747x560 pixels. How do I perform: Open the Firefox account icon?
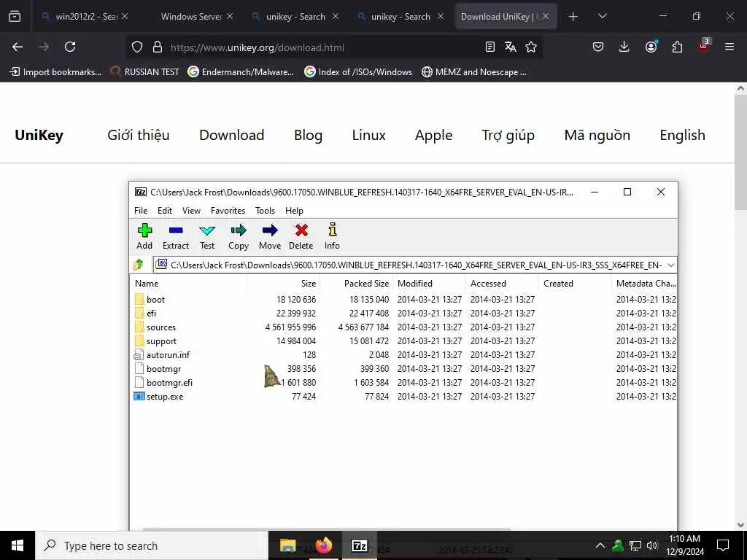[x=651, y=47]
